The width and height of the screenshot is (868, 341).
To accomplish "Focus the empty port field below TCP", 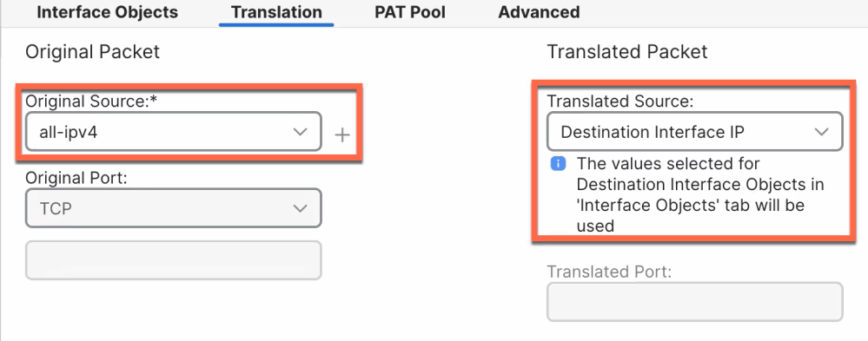I will pyautogui.click(x=173, y=259).
